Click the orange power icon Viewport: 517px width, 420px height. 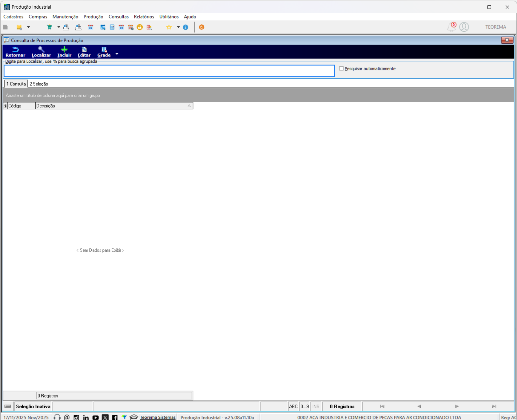pyautogui.click(x=201, y=27)
